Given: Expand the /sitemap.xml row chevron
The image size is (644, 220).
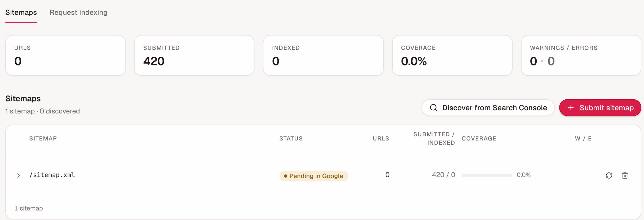Looking at the screenshot, I should (18, 175).
